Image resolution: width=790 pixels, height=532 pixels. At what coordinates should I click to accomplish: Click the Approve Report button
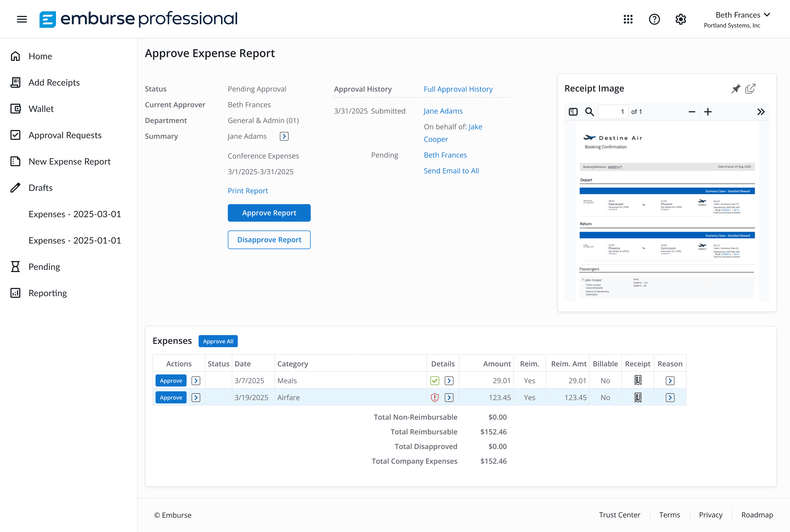[269, 213]
